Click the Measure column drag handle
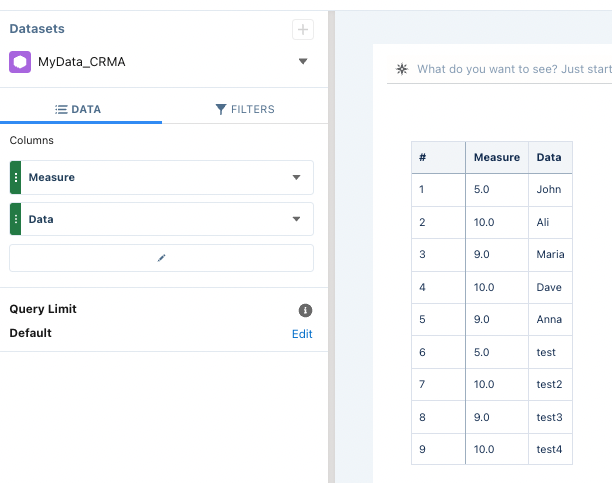The width and height of the screenshot is (612, 483). click(16, 177)
